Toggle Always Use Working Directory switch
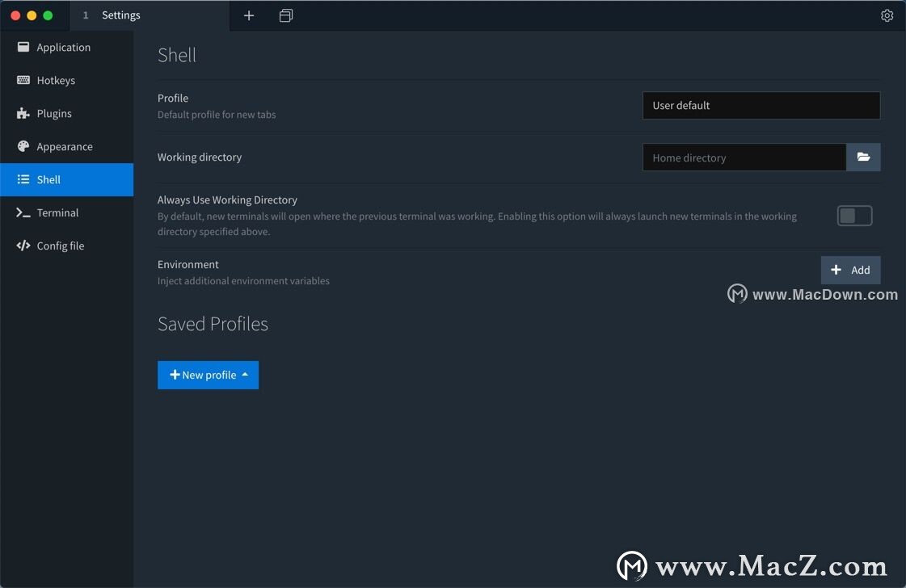 (854, 216)
